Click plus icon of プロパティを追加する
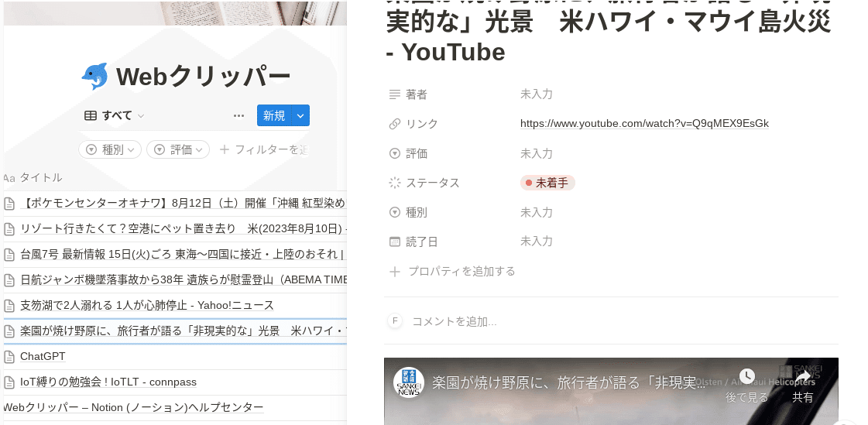868x425 pixels. coord(395,272)
